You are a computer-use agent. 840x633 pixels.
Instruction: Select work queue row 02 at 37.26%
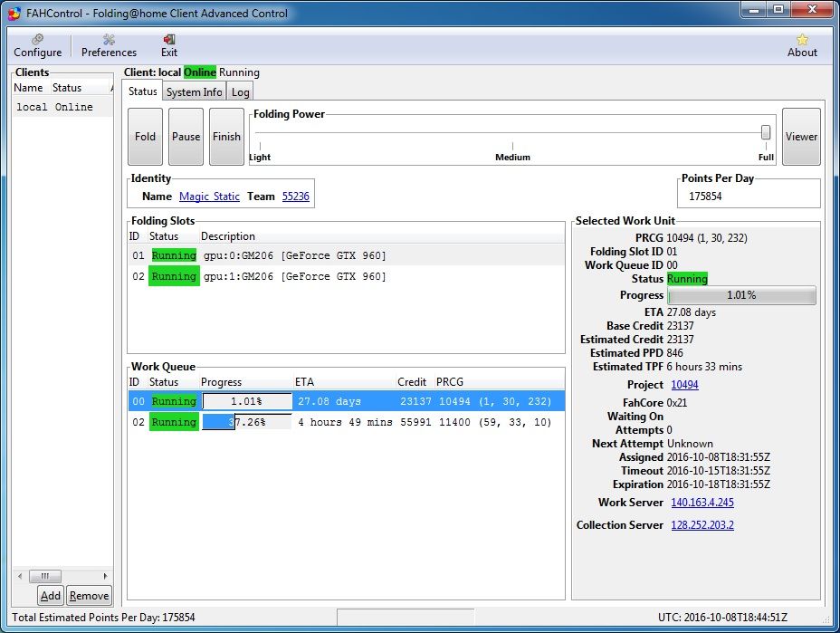pos(346,422)
